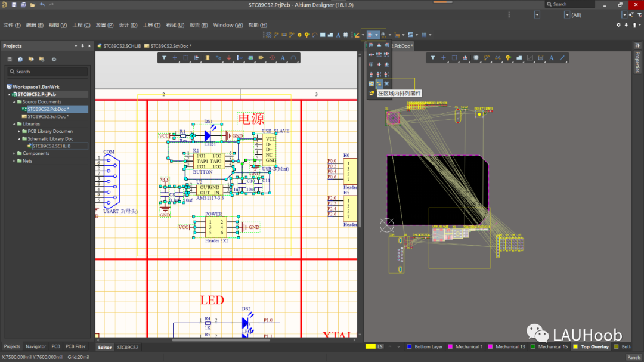Select sheet symbol icon in schematic active bar
This screenshot has height=362, width=644.
tap(250, 58)
